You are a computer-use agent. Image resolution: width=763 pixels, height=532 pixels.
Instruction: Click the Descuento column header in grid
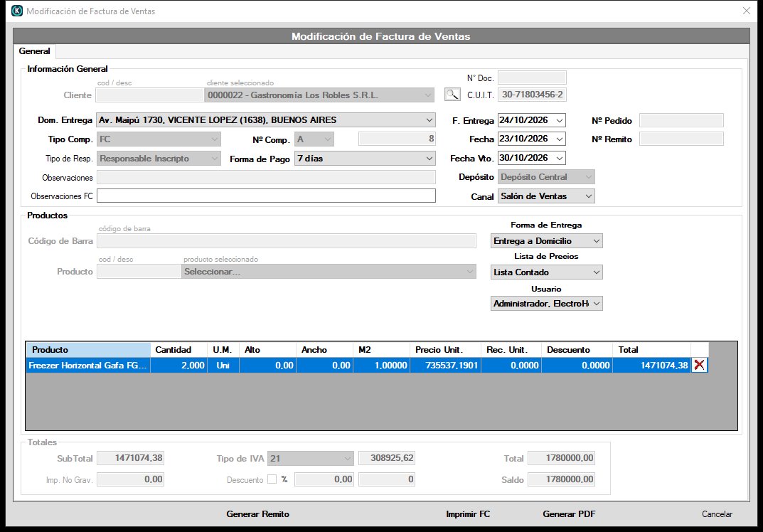[x=577, y=349]
